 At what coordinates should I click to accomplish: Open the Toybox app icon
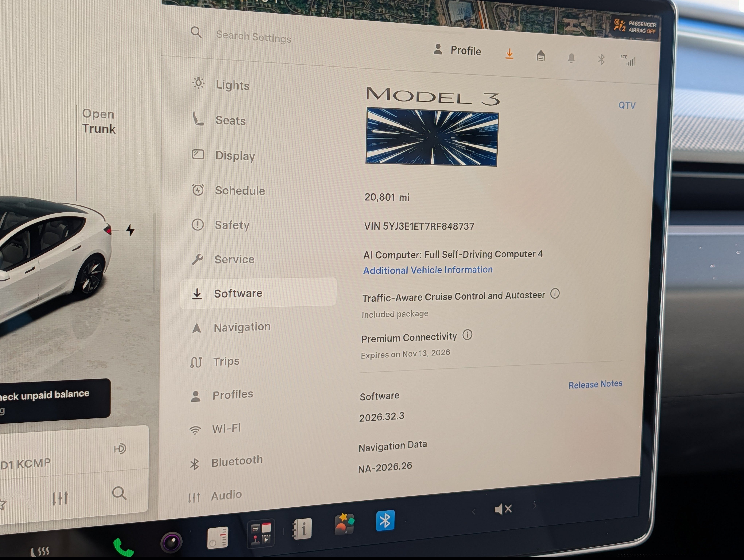(x=344, y=524)
